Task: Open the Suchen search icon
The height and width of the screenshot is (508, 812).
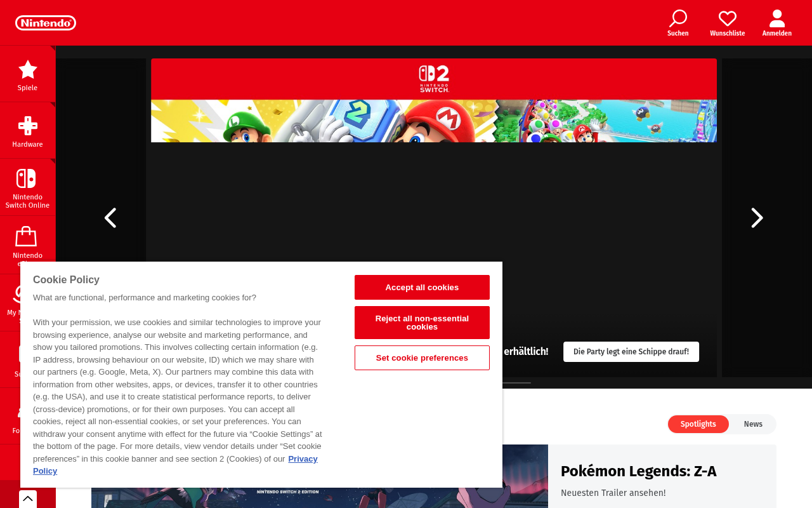Action: click(x=678, y=23)
